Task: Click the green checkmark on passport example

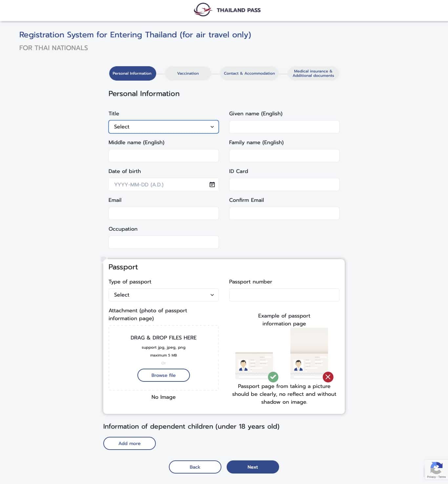Action: [x=273, y=377]
